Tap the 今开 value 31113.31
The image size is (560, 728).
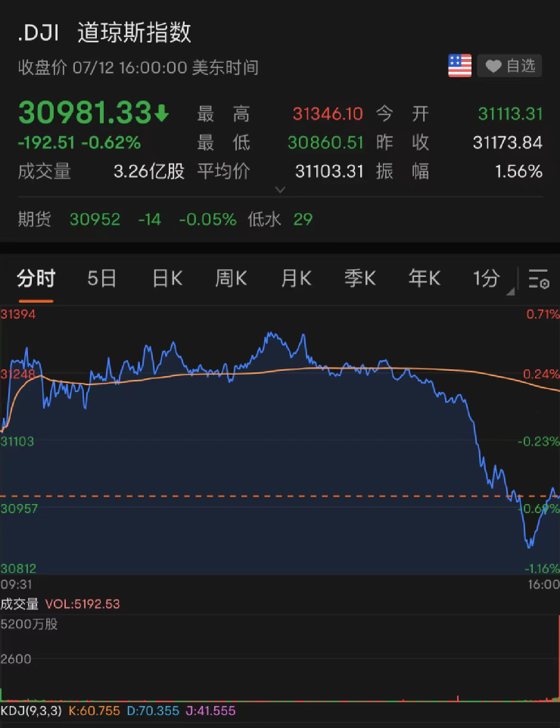[x=510, y=114]
